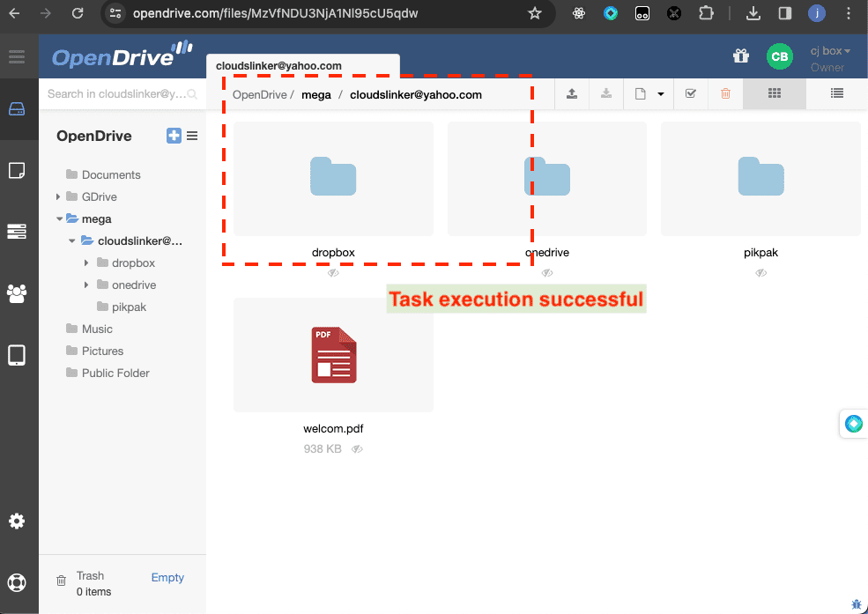
Task: Click the New file icon in toolbar
Action: [641, 94]
